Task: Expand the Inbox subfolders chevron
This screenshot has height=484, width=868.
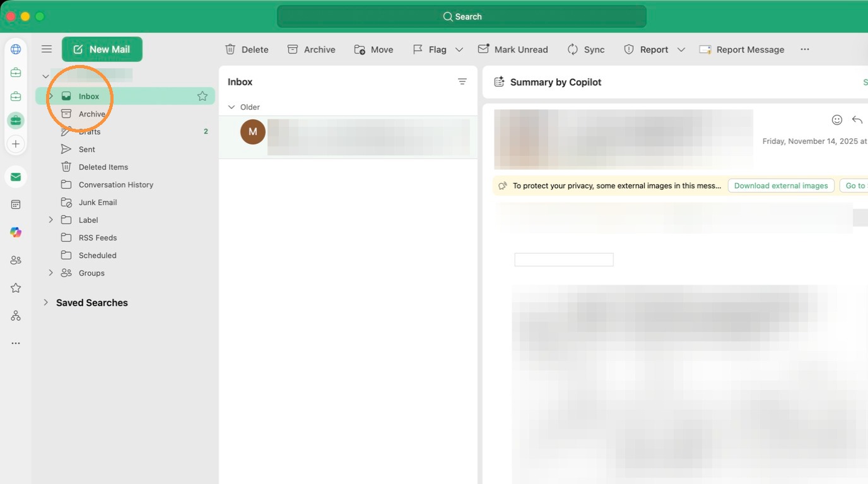Action: point(50,96)
